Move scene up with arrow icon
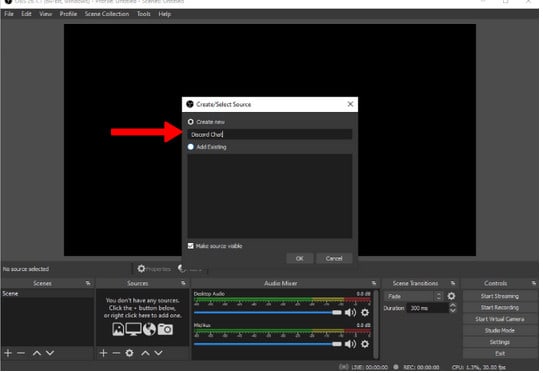543x373 pixels. coord(37,354)
